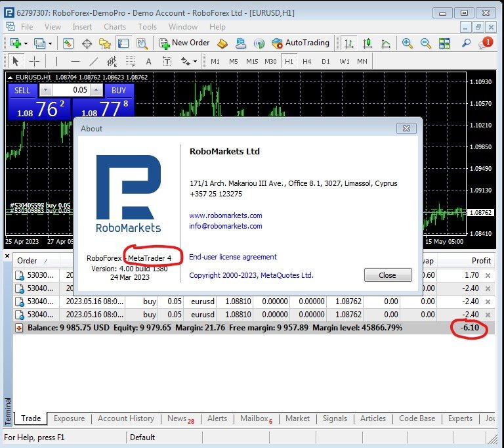504x448 pixels.
Task: Select Line Chart display mode
Action: coord(386,43)
